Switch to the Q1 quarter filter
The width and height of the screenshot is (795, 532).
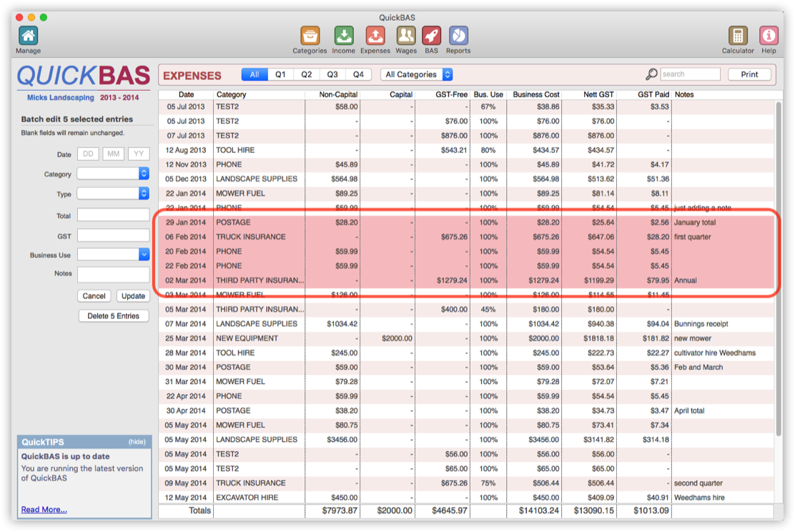click(x=280, y=74)
